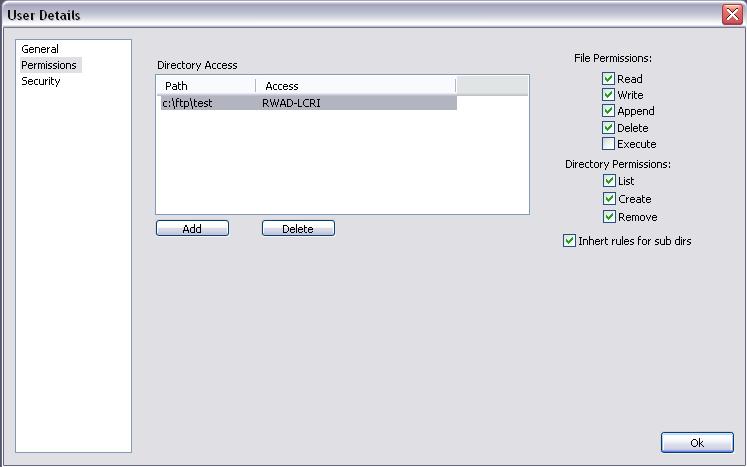Image resolution: width=747 pixels, height=467 pixels.
Task: Uncheck the Read file permission
Action: 608,79
